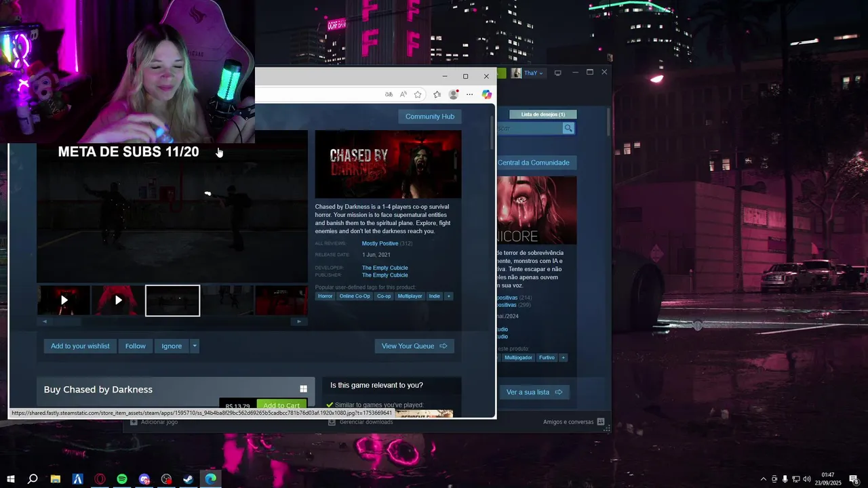Open the volume control in tray
The height and width of the screenshot is (488, 868).
806,479
